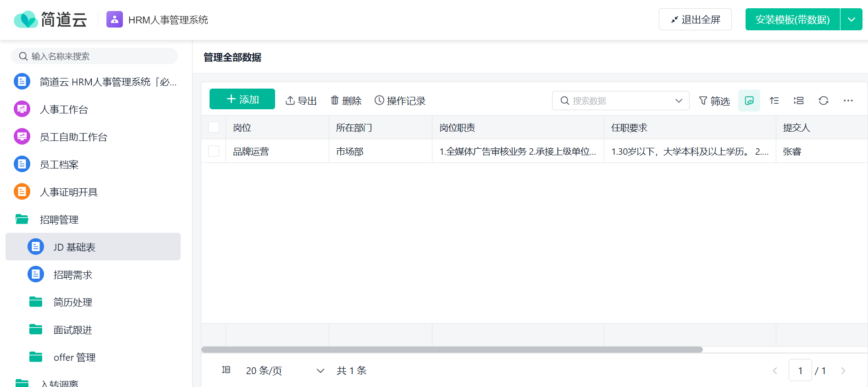Click 导出 to export data

click(301, 101)
